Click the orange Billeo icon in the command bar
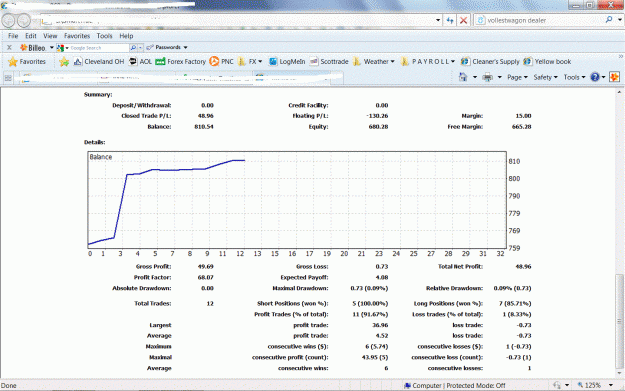 point(614,77)
